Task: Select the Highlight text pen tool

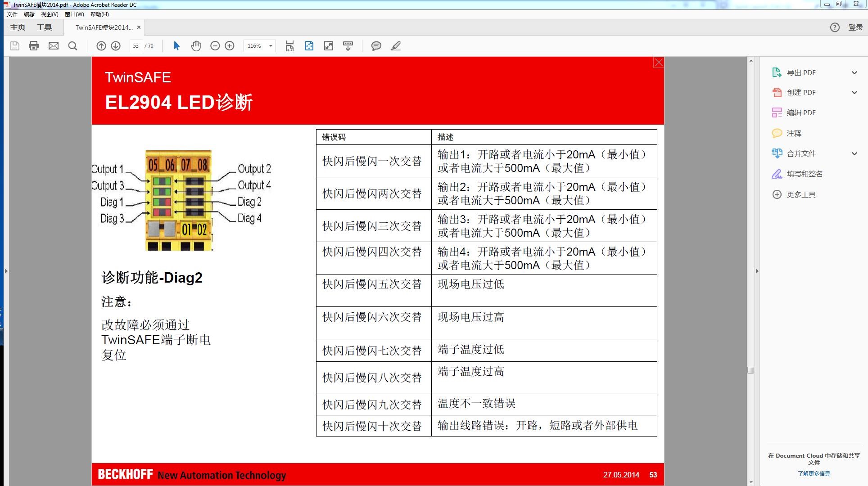Action: pos(396,46)
